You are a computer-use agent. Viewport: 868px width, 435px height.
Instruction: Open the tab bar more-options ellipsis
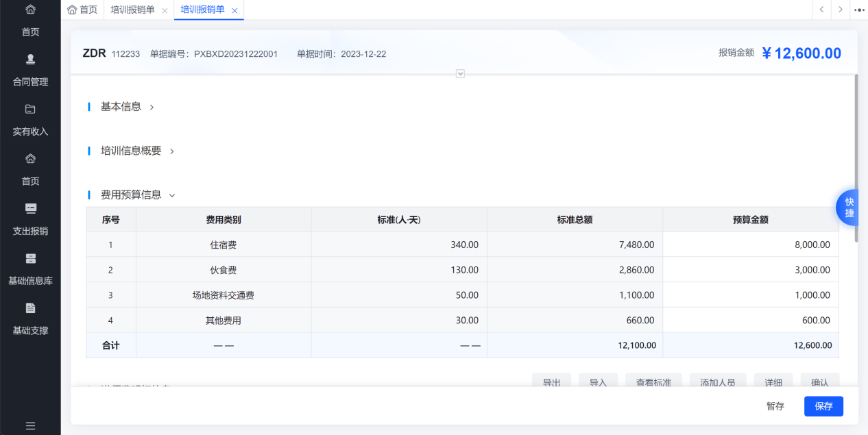(x=859, y=10)
